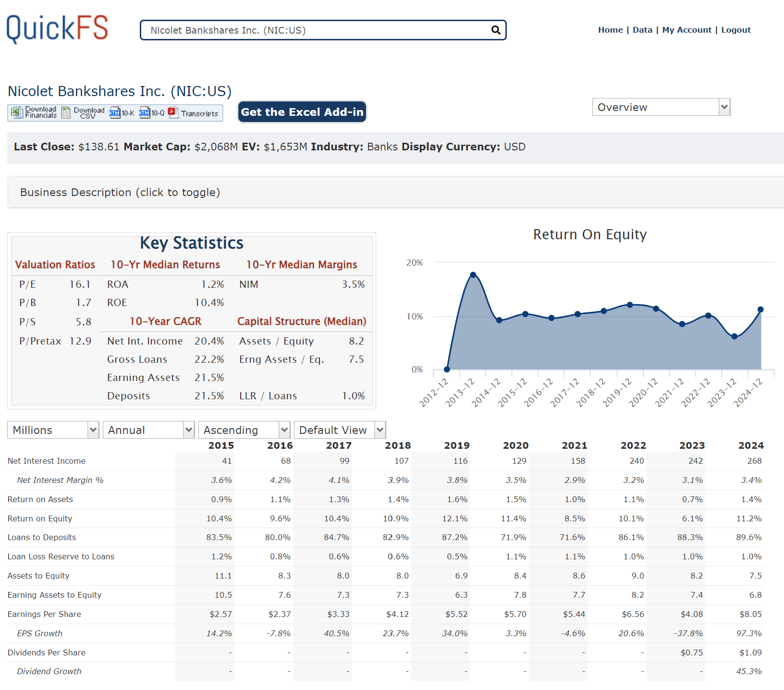
Task: Click the 2024 Net Interest Income value 268
Action: (x=754, y=461)
